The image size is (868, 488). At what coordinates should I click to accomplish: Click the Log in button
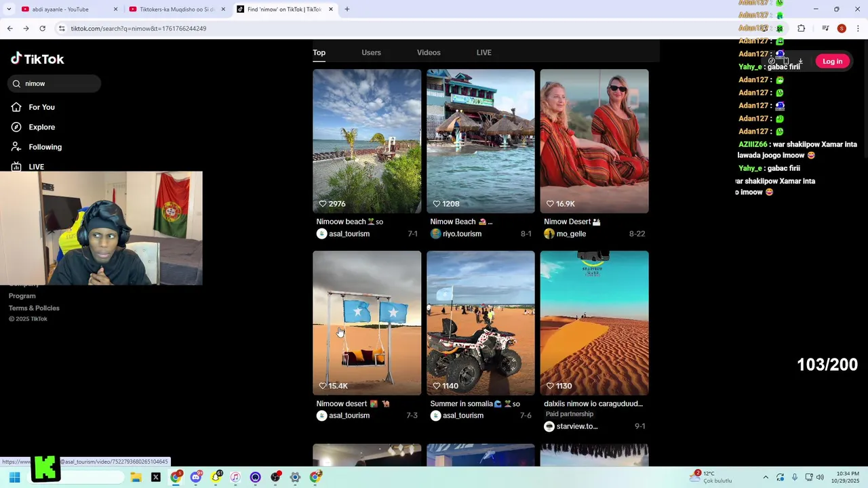pyautogui.click(x=832, y=62)
